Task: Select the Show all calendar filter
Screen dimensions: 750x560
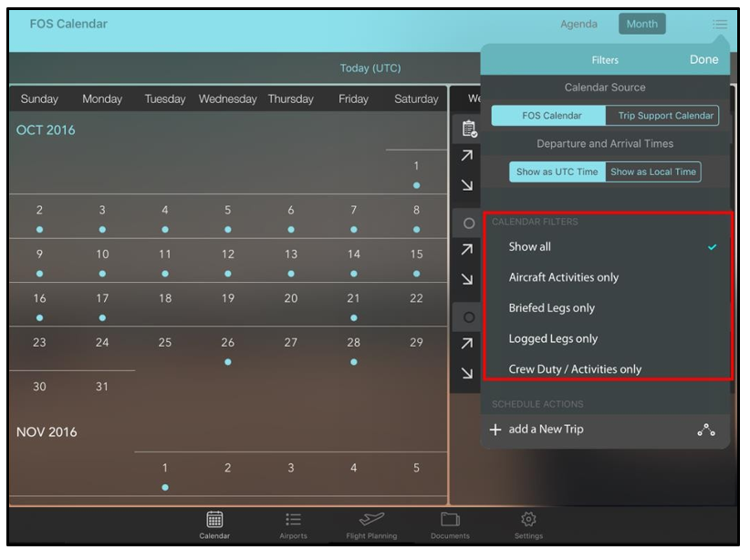Action: (x=530, y=247)
